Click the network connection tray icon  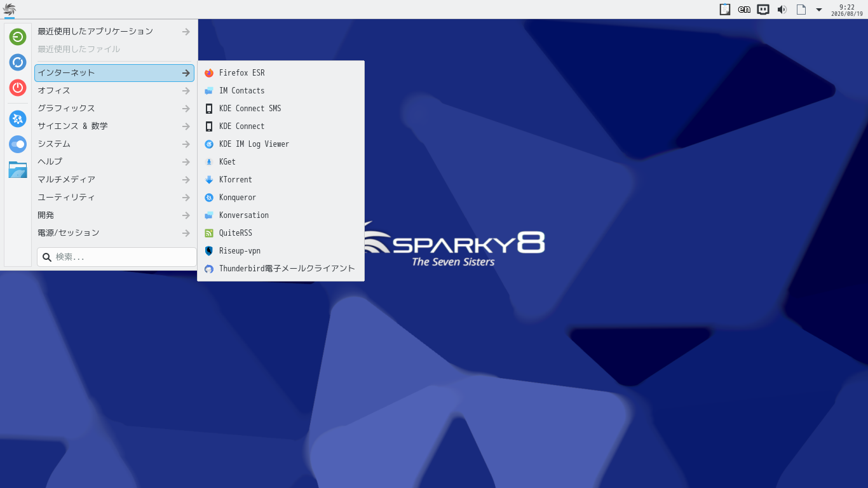tap(763, 10)
